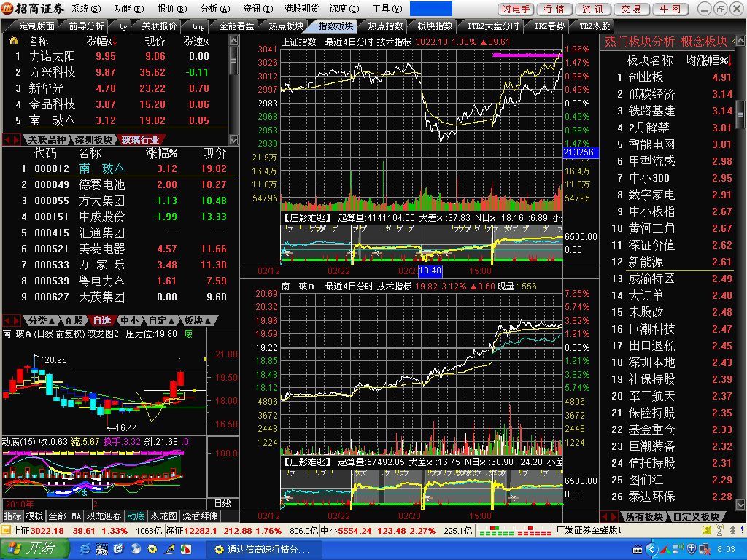Viewport: 747px width, 560px height.
Task: Click the red left arrow beside 分类 tab
Action: coord(9,320)
